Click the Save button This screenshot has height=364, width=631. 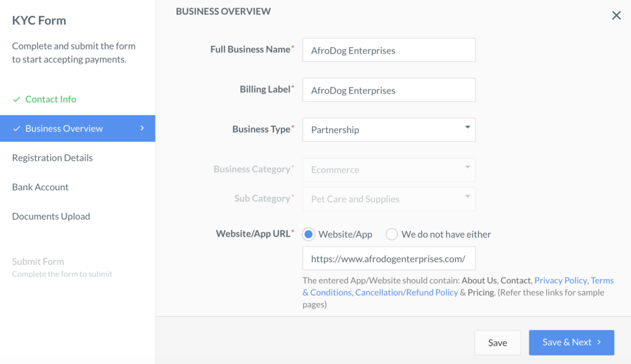tap(497, 342)
